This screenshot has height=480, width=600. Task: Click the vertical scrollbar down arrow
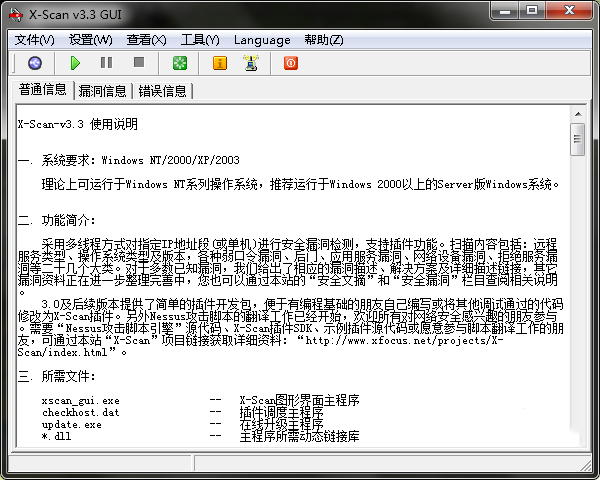[577, 437]
